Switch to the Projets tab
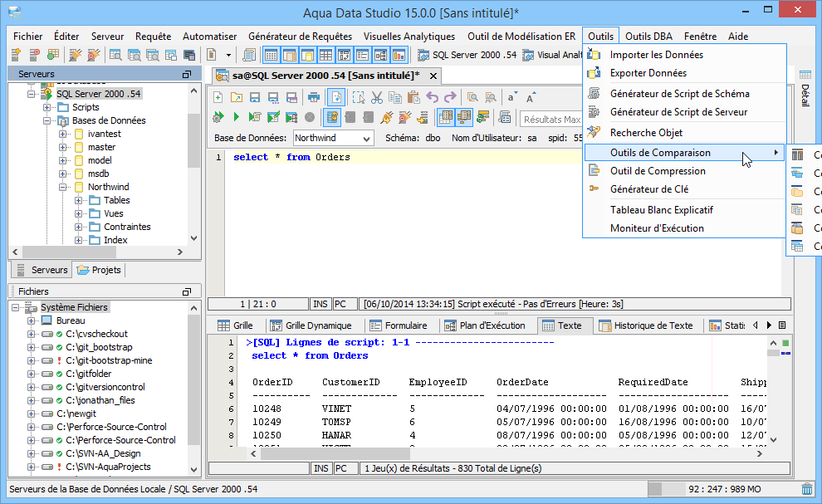Screen dimensions: 822x504 point(99,270)
